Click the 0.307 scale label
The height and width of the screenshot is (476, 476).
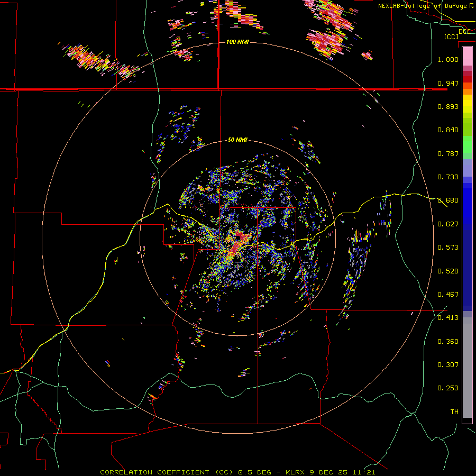pos(448,365)
